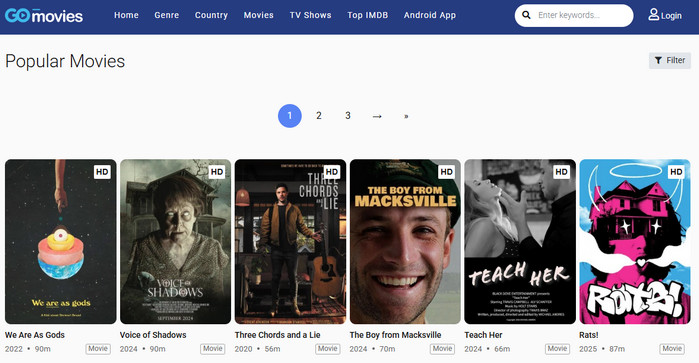This screenshot has height=363, width=699.
Task: Open The Boy from Macksville poster
Action: (405, 242)
